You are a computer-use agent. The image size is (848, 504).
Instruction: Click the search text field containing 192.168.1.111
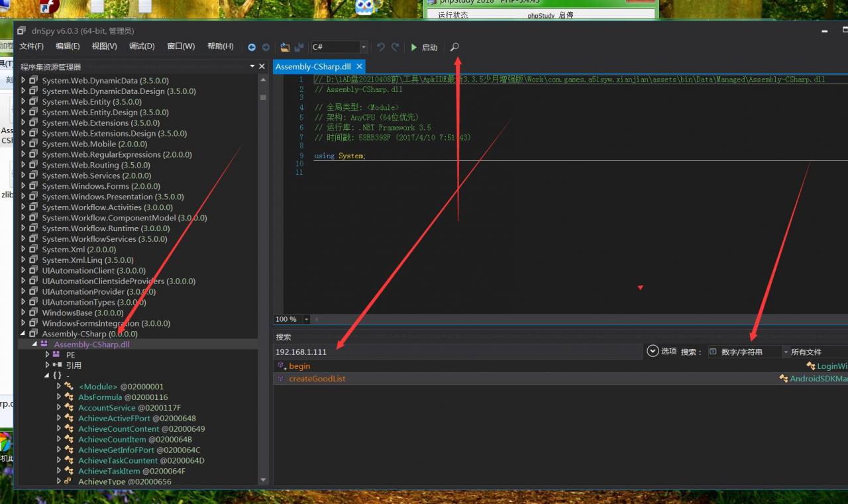pos(458,352)
